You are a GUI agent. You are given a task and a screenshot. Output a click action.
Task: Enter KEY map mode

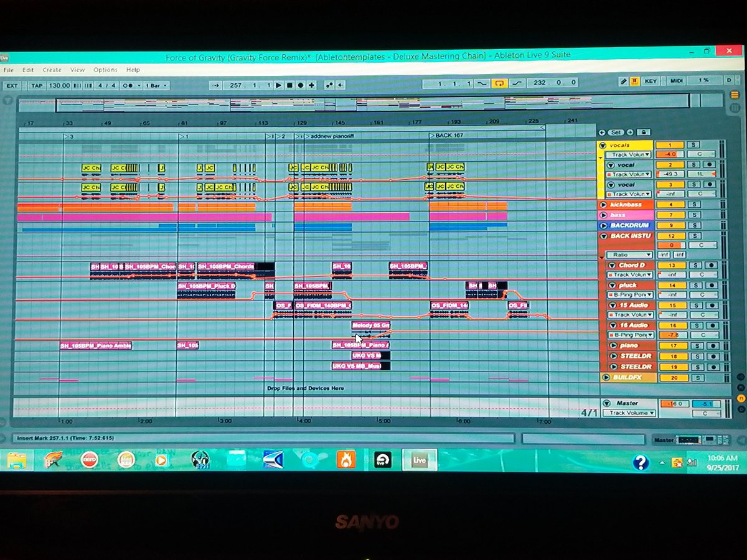pyautogui.click(x=651, y=82)
